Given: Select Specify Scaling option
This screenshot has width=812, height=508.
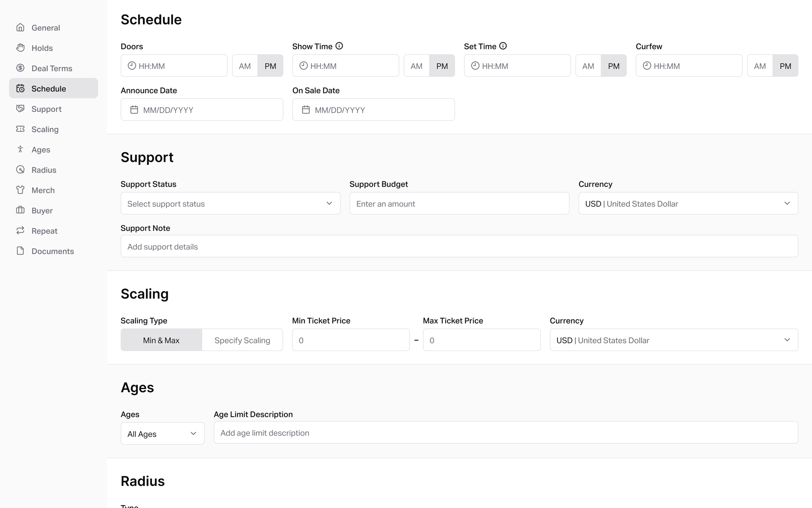Looking at the screenshot, I should 242,340.
